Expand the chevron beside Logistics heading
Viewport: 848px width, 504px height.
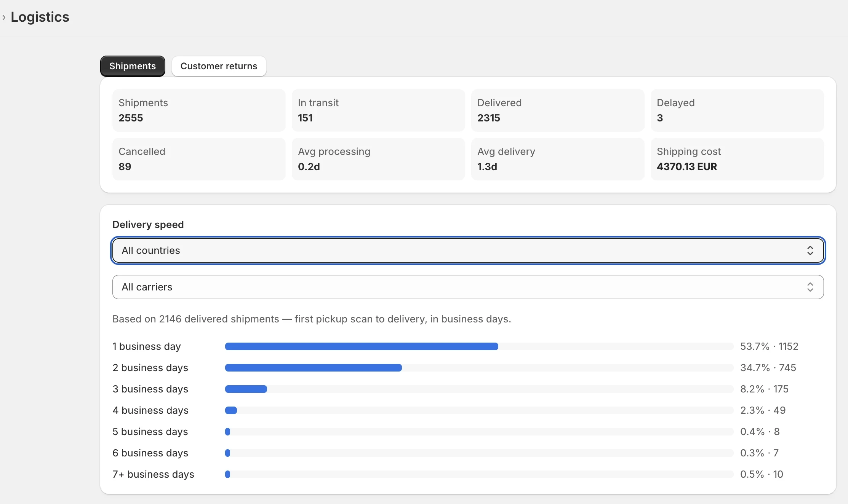(x=4, y=17)
